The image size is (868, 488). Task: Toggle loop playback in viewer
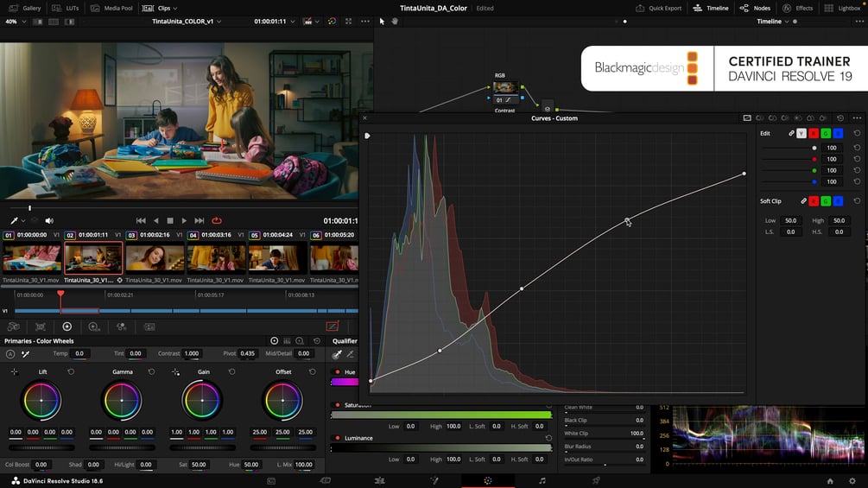pyautogui.click(x=217, y=221)
